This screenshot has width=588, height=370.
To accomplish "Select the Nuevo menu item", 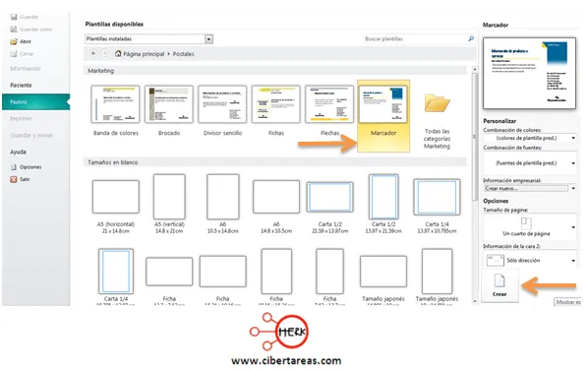I will click(35, 101).
